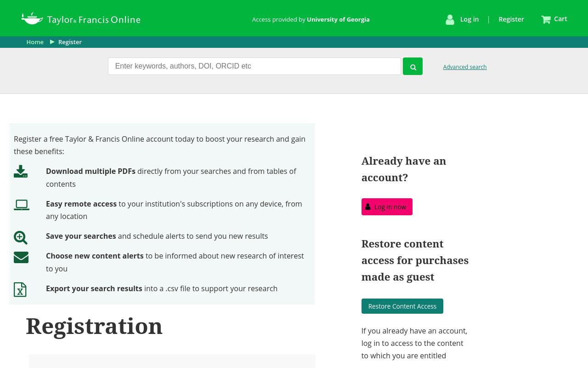Click the 'Easy remote access' benefit text
Screen dimensions: 588x368
pyautogui.click(x=174, y=210)
